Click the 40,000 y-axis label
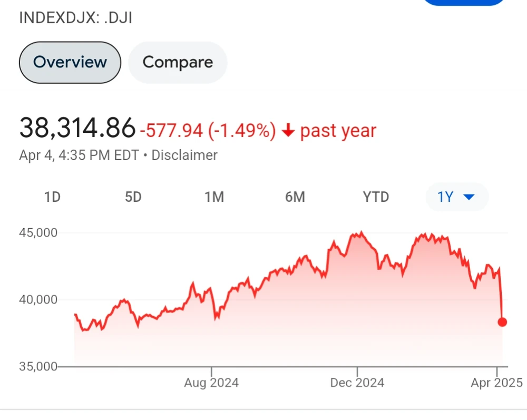The width and height of the screenshot is (527, 420). 38,299
